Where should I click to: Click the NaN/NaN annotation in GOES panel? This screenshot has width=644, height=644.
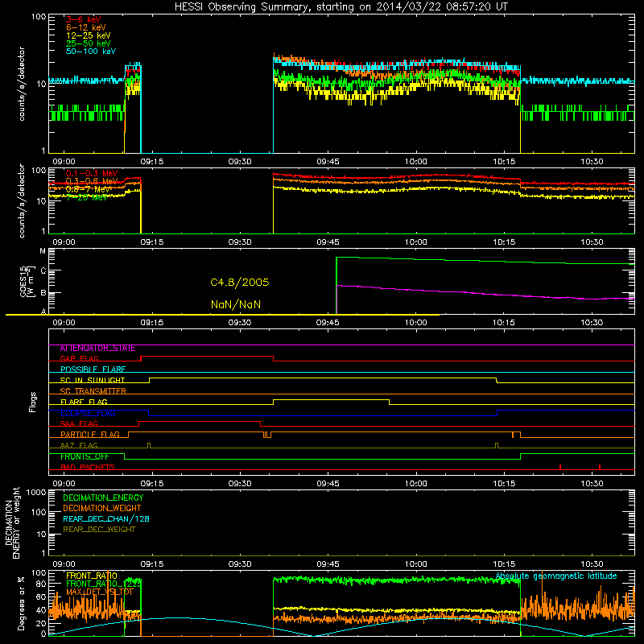click(x=236, y=304)
